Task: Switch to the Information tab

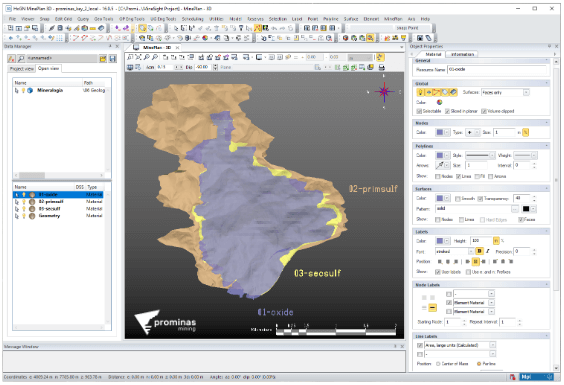Action: 462,54
